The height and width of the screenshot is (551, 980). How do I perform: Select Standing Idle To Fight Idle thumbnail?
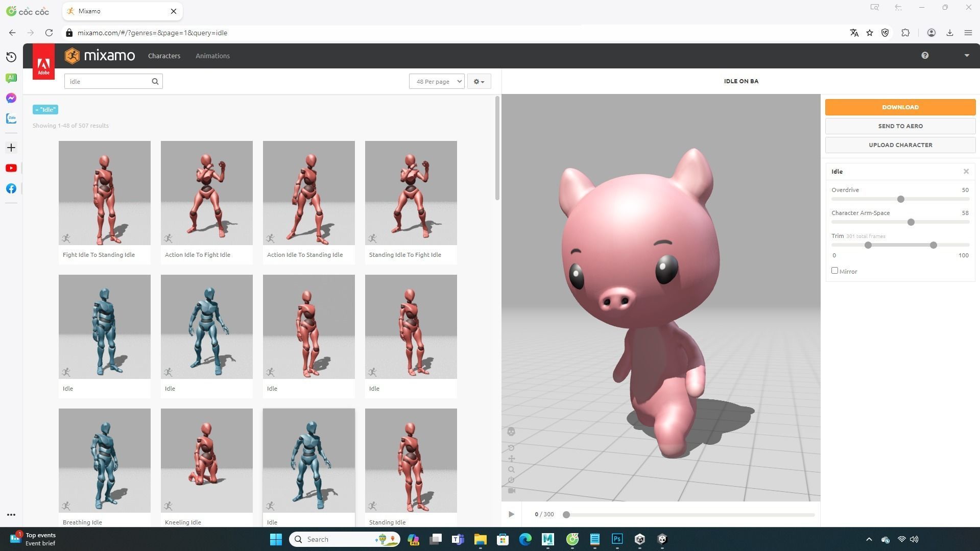[411, 193]
